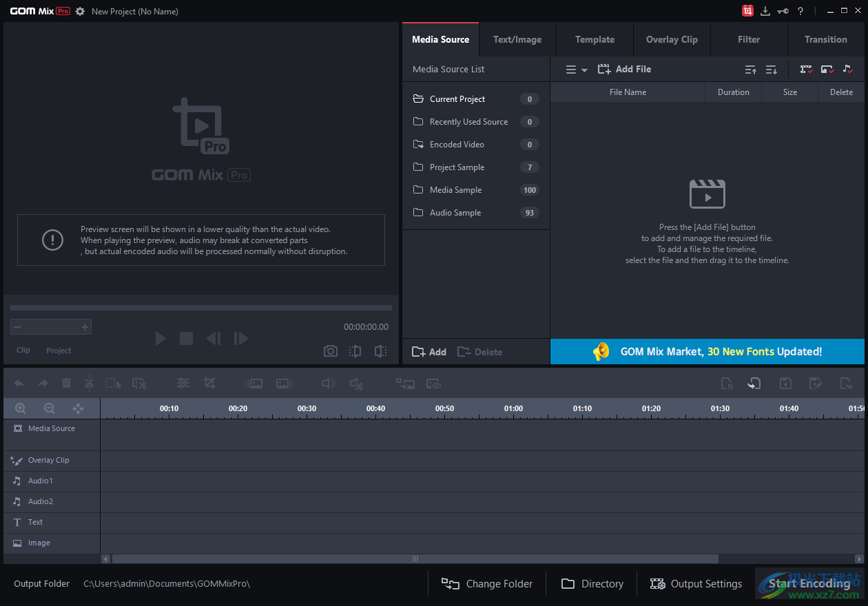Play the preview
This screenshot has width=868, height=606.
click(x=161, y=338)
